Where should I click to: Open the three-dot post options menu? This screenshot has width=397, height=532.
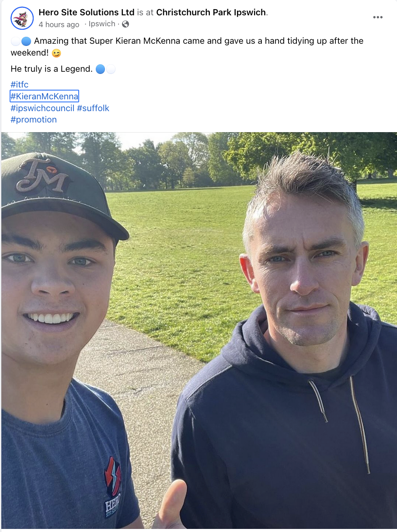tap(378, 17)
